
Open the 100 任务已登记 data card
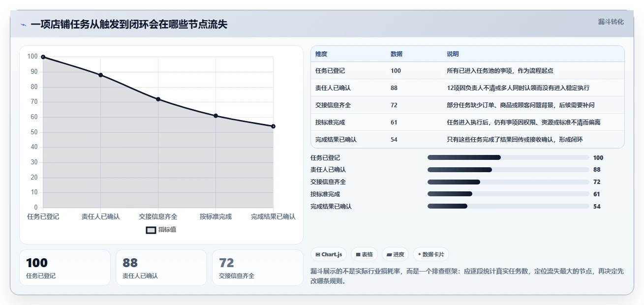point(65,268)
